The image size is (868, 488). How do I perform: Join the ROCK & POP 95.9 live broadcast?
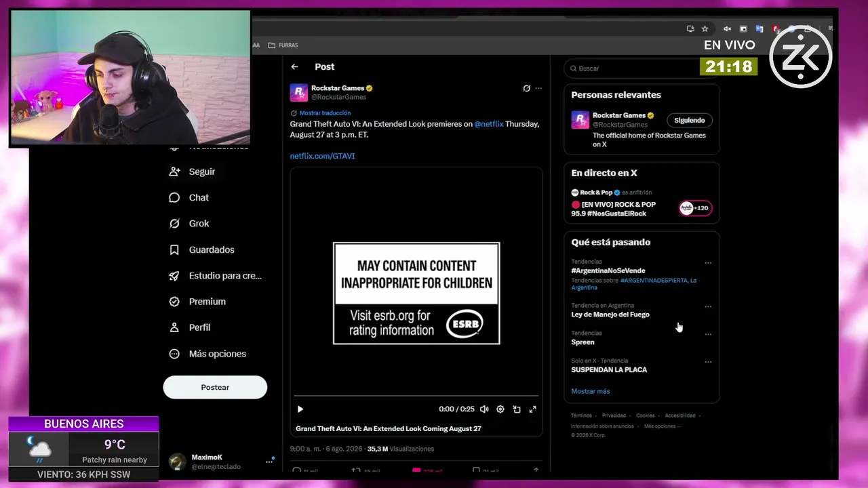click(613, 209)
